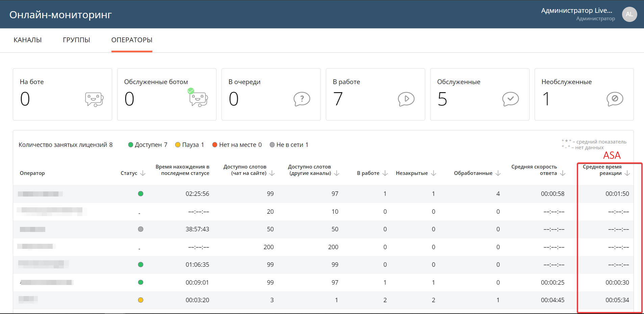This screenshot has width=644, height=314.
Task: Click the bot icon in На боте card
Action: tap(94, 99)
